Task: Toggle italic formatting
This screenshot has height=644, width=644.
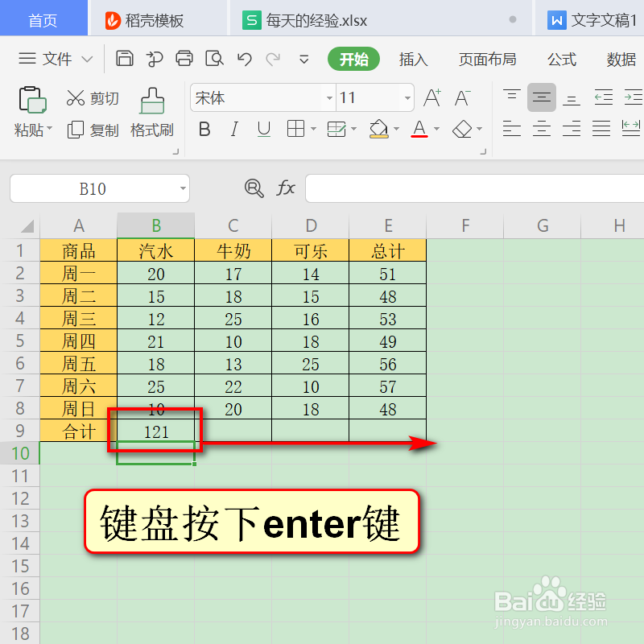Action: point(233,130)
